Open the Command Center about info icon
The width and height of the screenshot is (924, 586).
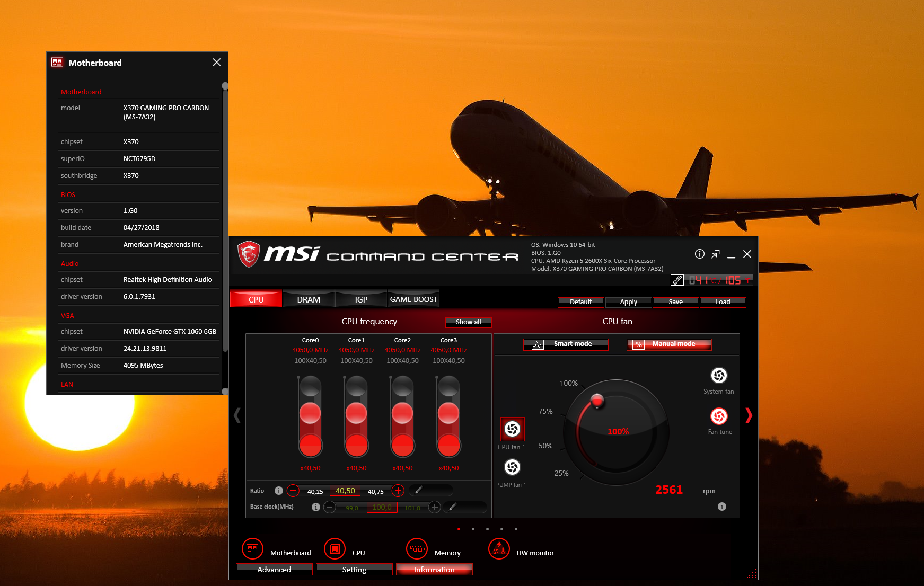click(x=700, y=254)
